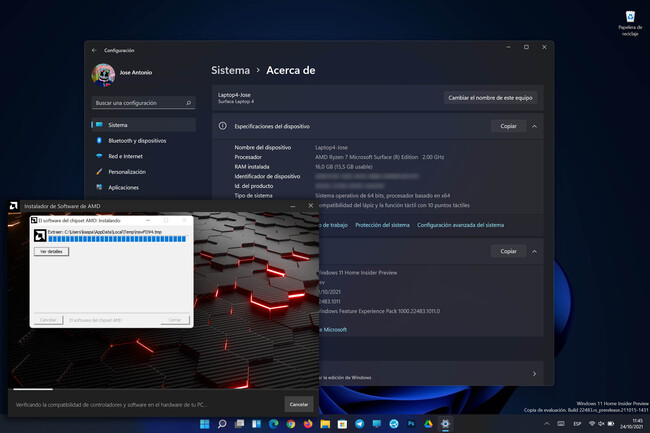650x433 pixels.
Task: Click Windows 11 Home Insider Preview edition text
Action: click(x=358, y=273)
